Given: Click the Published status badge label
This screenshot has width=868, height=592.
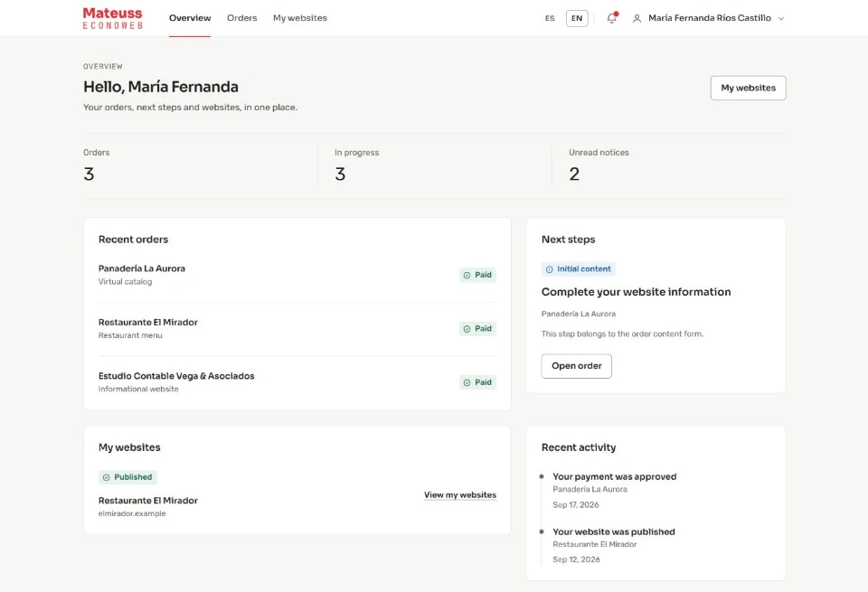Looking at the screenshot, I should point(133,477).
